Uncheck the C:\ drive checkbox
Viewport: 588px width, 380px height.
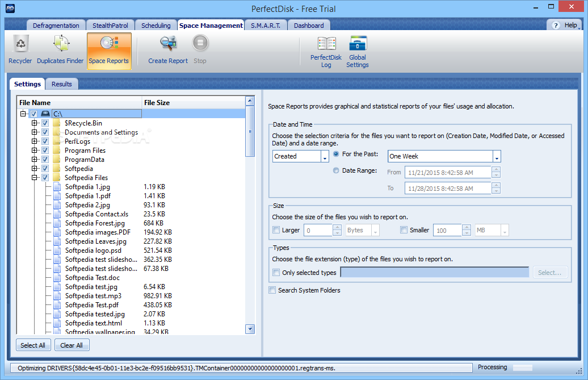pos(33,114)
